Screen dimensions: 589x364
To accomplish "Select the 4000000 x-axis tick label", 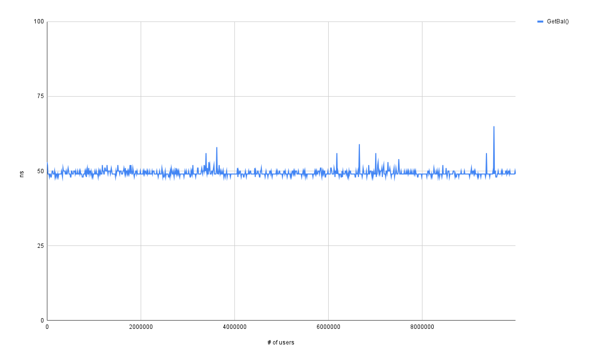I will tap(234, 327).
